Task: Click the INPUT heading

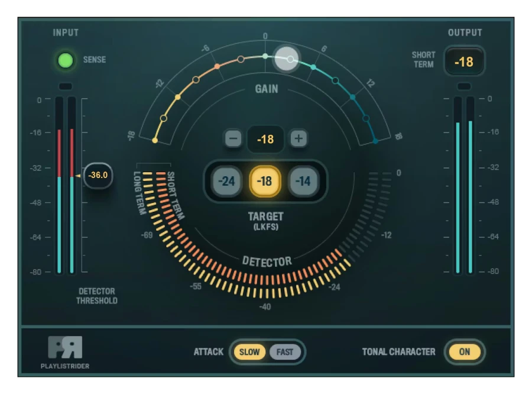Action: [x=66, y=33]
